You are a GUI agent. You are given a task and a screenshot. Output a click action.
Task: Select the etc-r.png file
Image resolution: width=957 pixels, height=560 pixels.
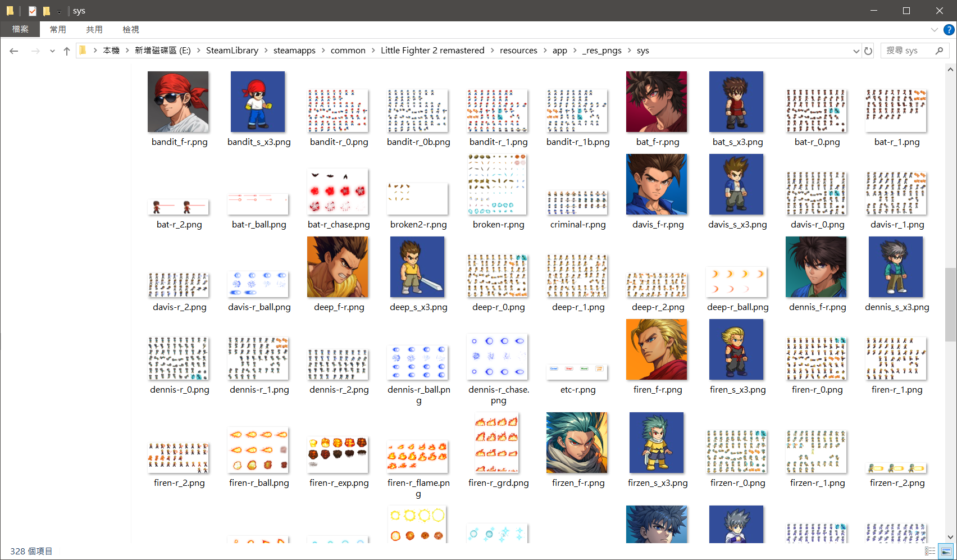[577, 372]
